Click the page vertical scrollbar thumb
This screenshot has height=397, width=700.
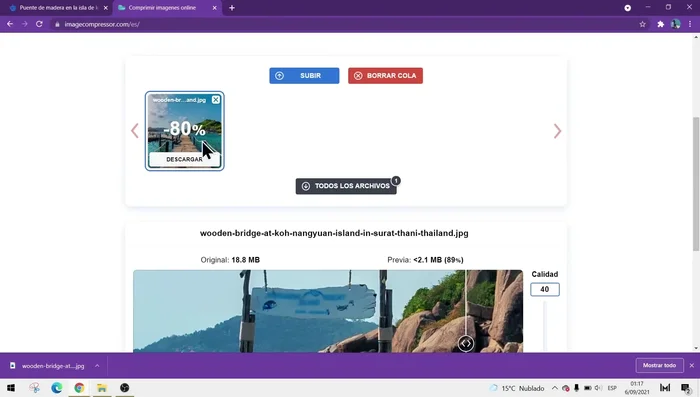[x=696, y=184]
